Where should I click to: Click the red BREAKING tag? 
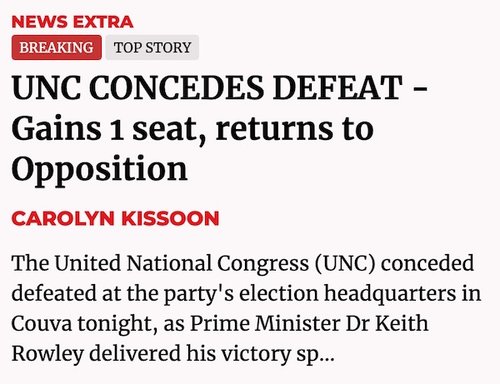[x=56, y=47]
